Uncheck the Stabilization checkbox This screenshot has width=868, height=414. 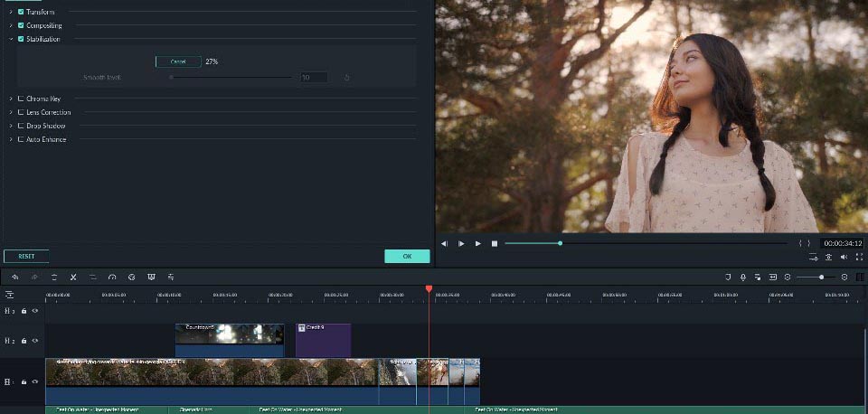[21, 39]
